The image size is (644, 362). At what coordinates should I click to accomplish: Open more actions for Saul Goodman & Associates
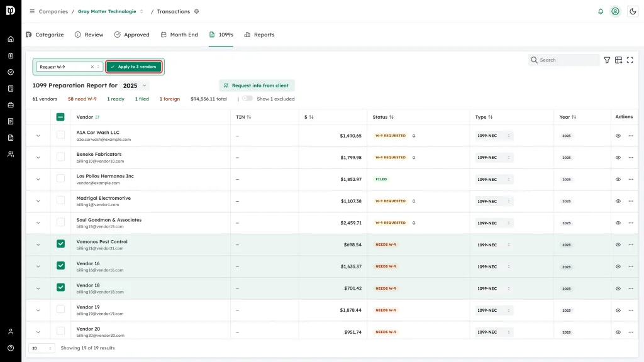click(x=631, y=223)
